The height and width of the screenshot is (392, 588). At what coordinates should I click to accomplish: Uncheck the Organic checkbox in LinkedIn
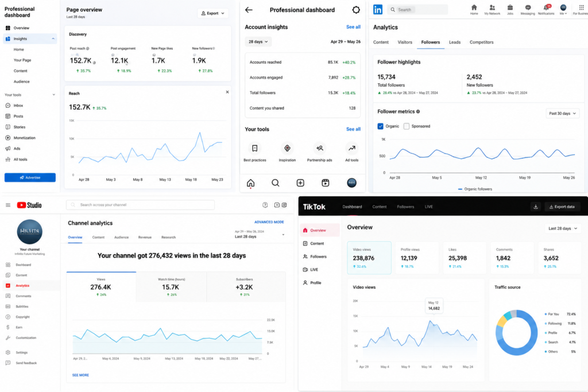[380, 126]
